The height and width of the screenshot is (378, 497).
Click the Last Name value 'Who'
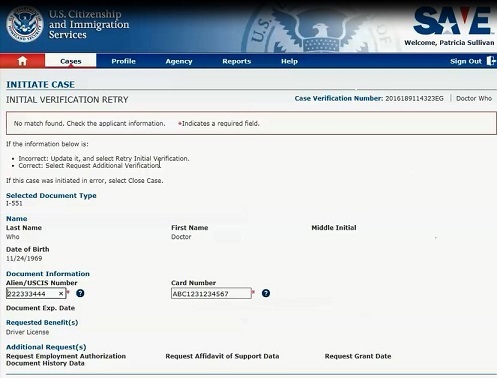tap(13, 237)
